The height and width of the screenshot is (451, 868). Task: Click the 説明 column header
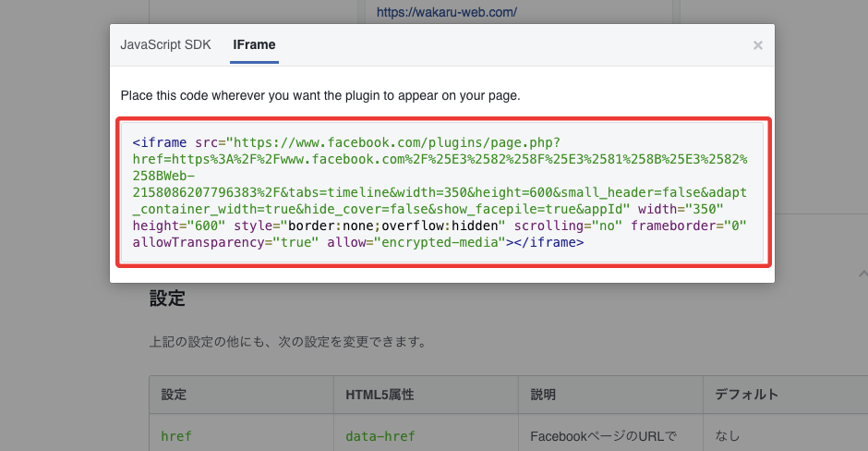pos(543,395)
